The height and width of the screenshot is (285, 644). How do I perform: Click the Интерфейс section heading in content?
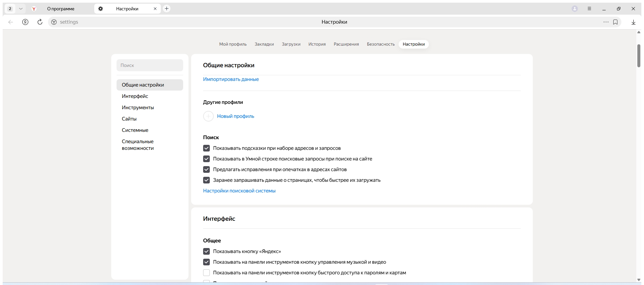click(219, 219)
